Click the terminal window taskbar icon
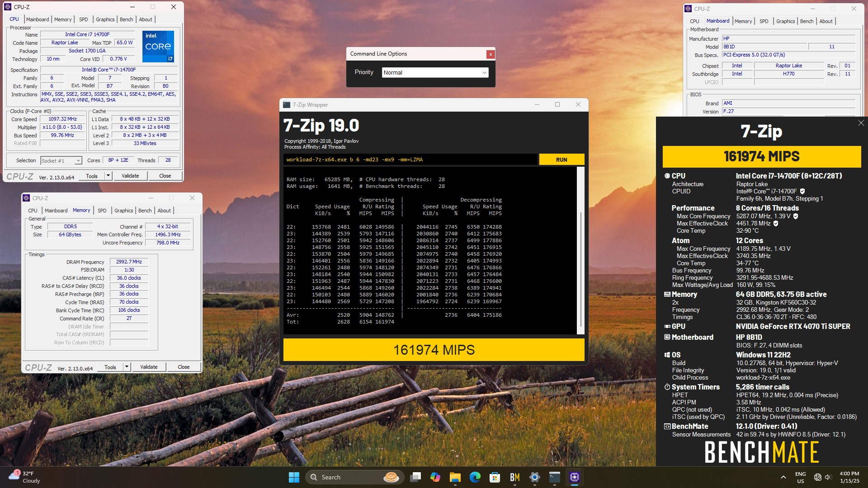The width and height of the screenshot is (868, 488). pos(554,477)
